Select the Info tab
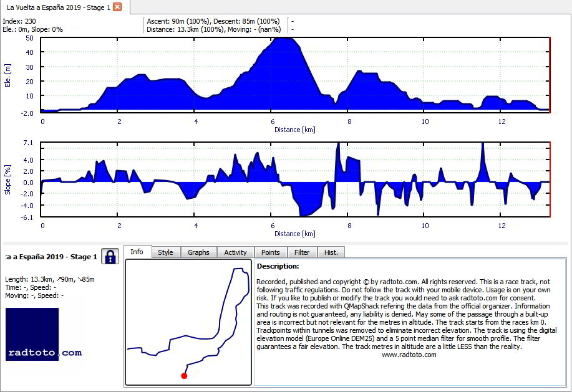572x392 pixels. [x=137, y=252]
